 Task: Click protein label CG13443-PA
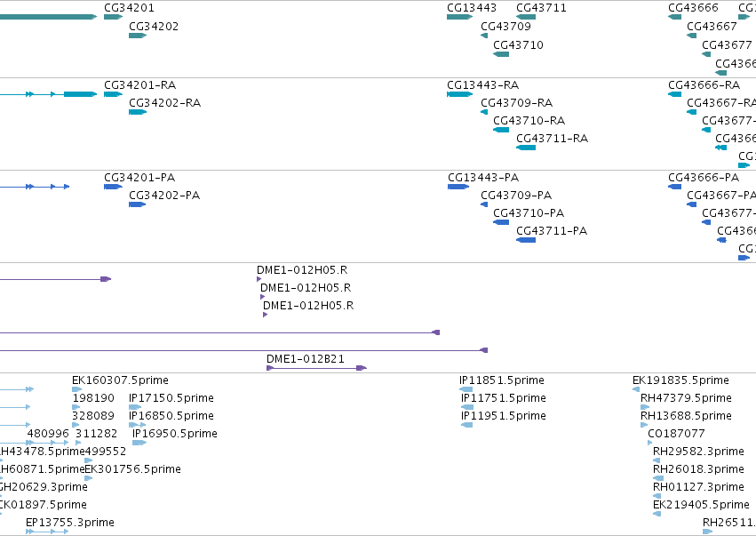click(483, 178)
